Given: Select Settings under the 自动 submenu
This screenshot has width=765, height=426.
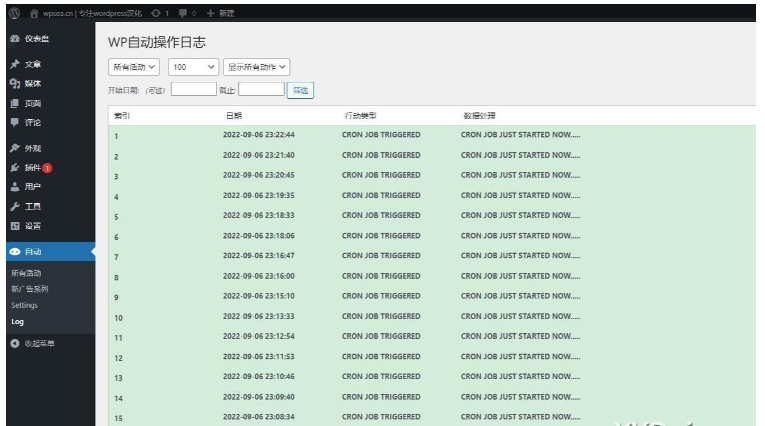Looking at the screenshot, I should [26, 305].
